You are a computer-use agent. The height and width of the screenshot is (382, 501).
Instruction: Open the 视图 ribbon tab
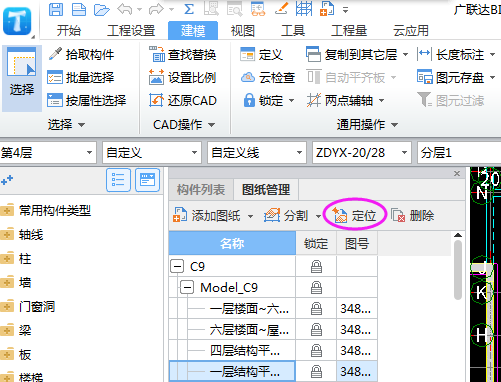coord(243,31)
